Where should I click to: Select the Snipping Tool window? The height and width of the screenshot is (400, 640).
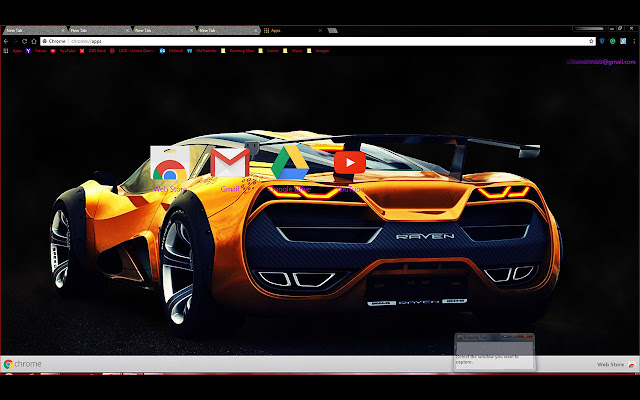click(x=494, y=352)
